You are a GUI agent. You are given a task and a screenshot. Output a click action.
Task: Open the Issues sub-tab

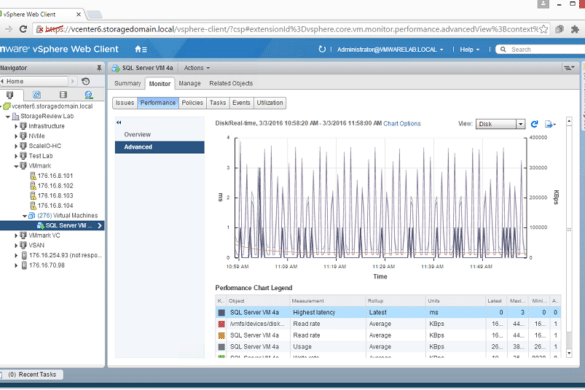coord(125,103)
